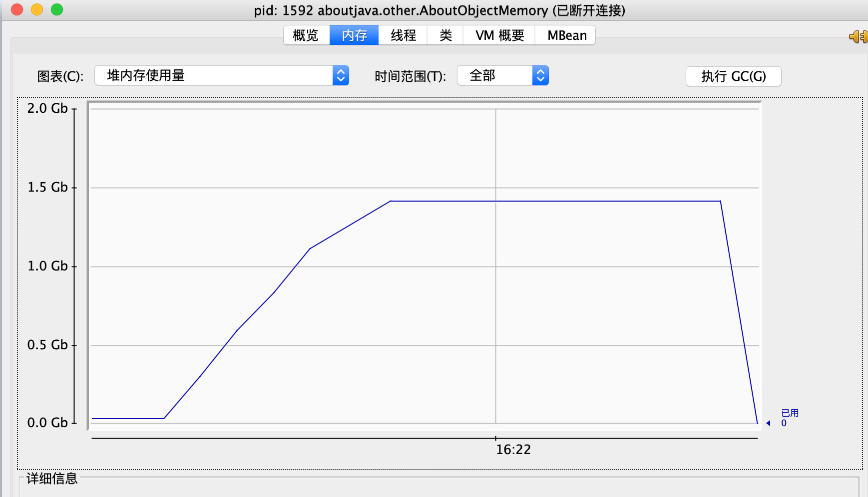Go to the VM 概要 tab

coord(499,35)
